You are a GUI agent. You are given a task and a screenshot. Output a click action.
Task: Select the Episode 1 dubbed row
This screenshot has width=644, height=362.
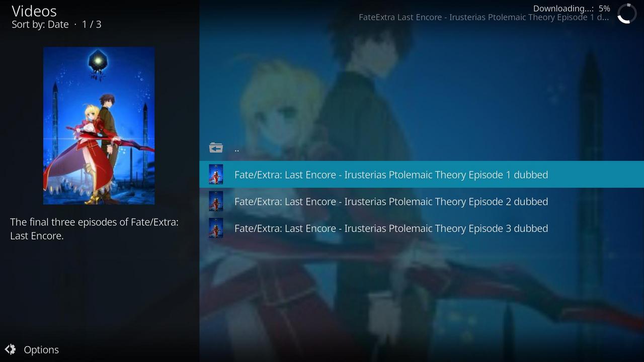tap(422, 174)
